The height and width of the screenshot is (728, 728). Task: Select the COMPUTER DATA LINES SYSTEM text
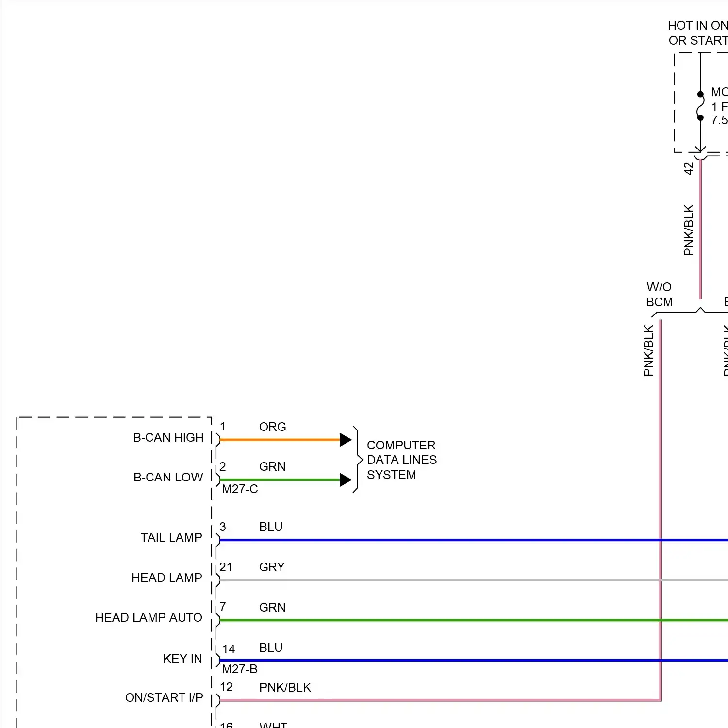[x=401, y=460]
